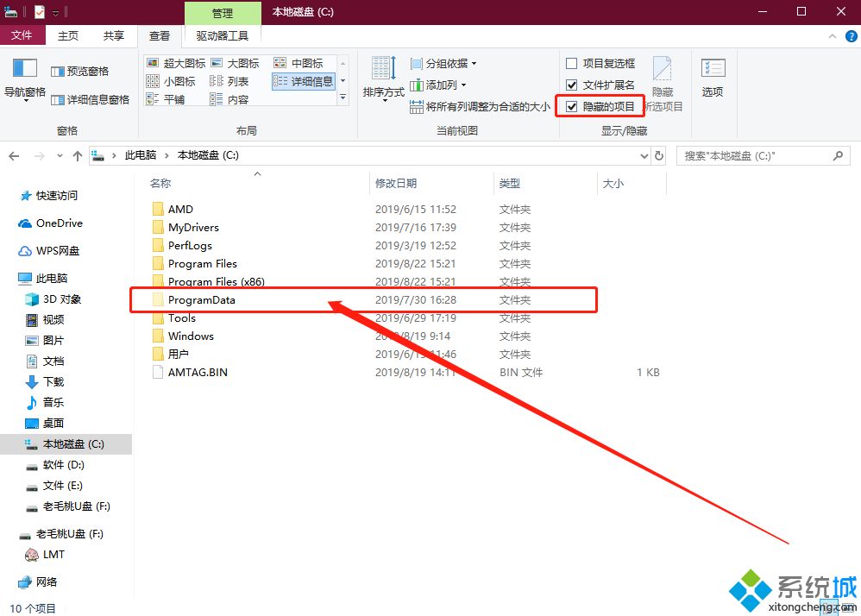
Task: Switch to the 查看 tab
Action: point(160,35)
